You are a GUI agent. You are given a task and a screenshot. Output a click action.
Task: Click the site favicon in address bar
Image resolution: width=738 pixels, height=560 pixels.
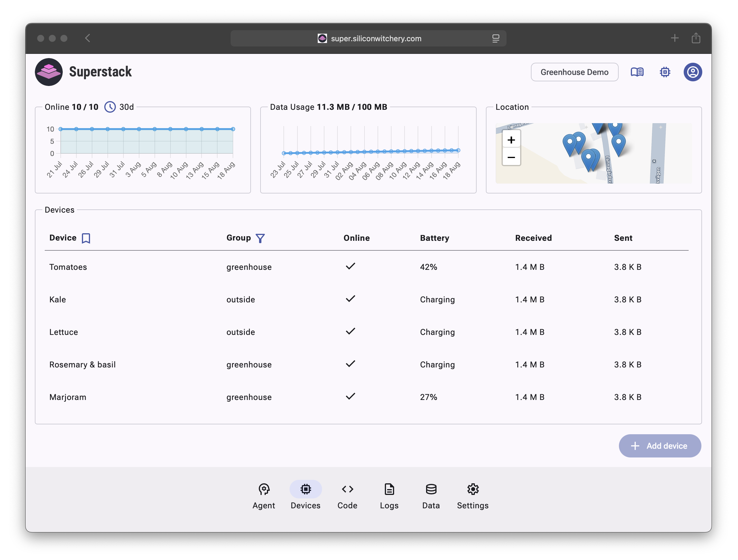[322, 38]
